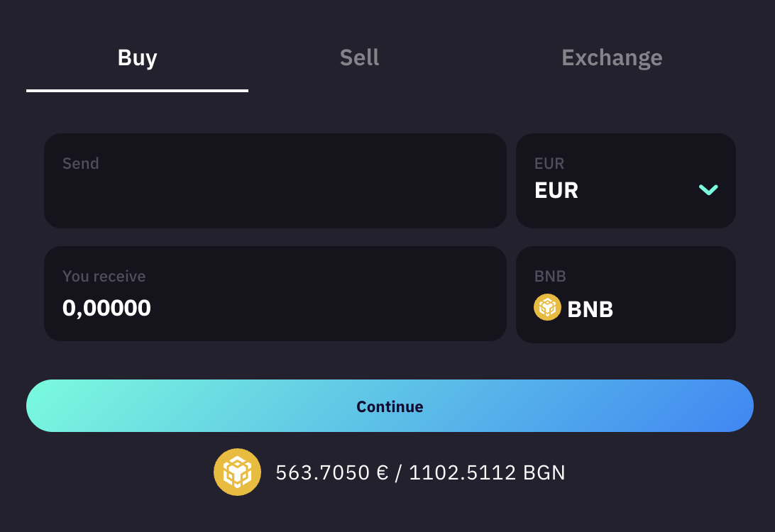This screenshot has height=532, width=775.
Task: Click the BNB coin icon in currency selector
Action: pos(547,307)
